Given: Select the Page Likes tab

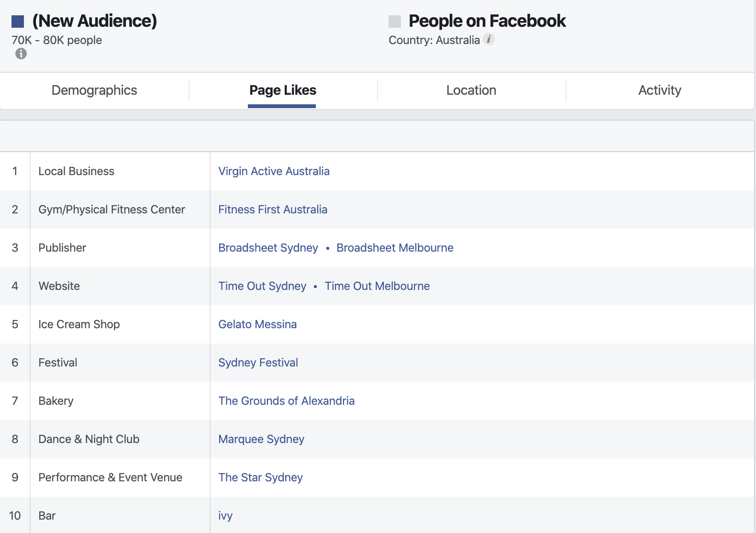Looking at the screenshot, I should (283, 90).
